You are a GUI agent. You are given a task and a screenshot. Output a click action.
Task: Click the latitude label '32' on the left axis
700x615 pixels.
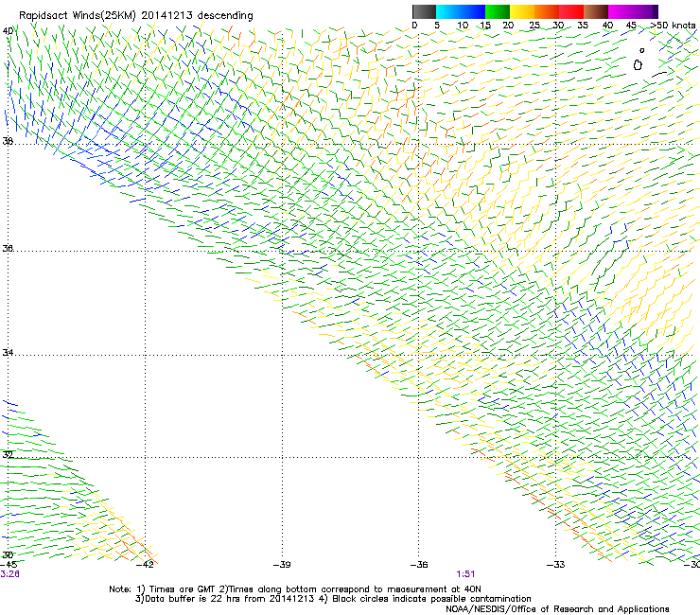point(8,455)
